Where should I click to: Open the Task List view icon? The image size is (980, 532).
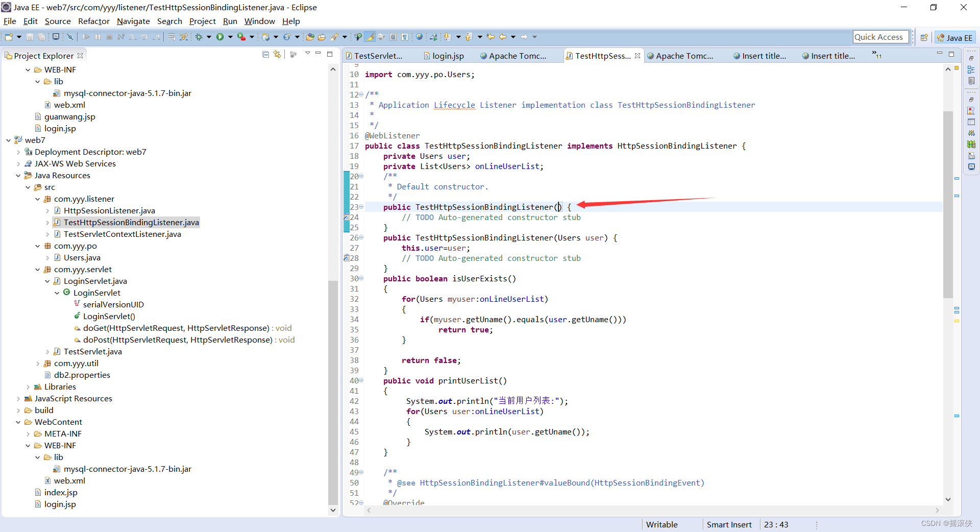tap(971, 80)
